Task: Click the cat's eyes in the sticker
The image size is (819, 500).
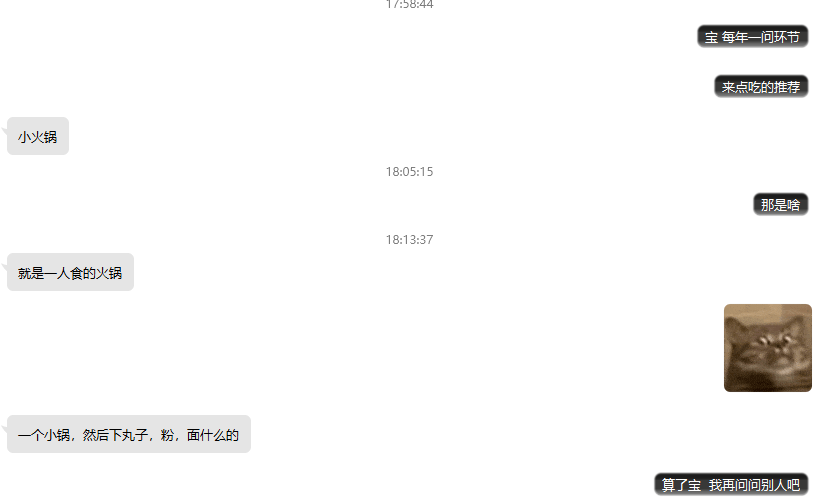Action: (774, 341)
